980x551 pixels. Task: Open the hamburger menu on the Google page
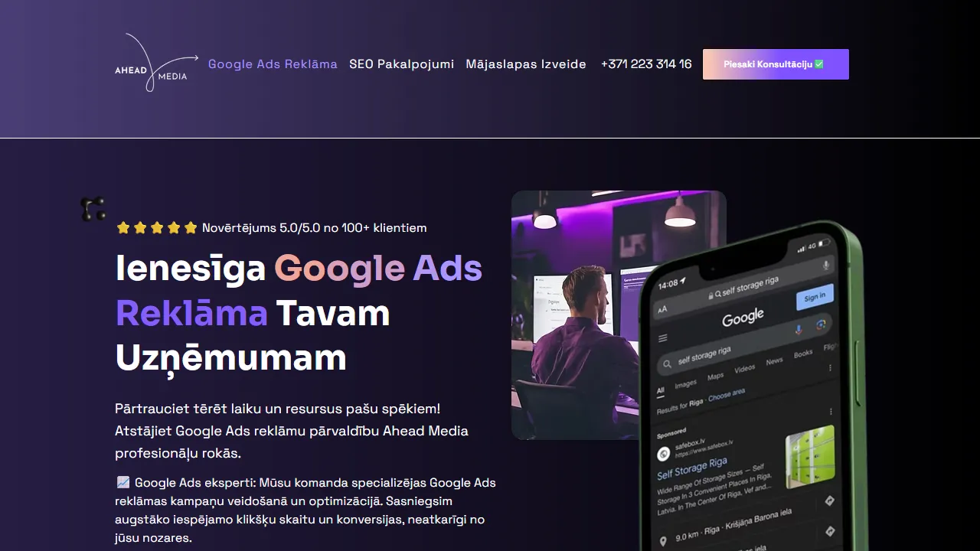[x=662, y=338]
